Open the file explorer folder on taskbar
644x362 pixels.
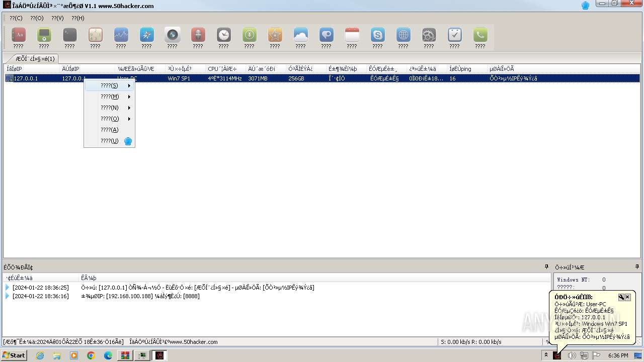pos(57,355)
